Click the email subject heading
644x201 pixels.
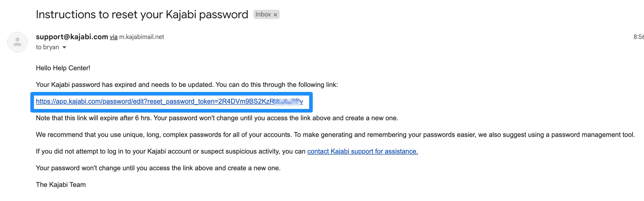[x=142, y=14]
